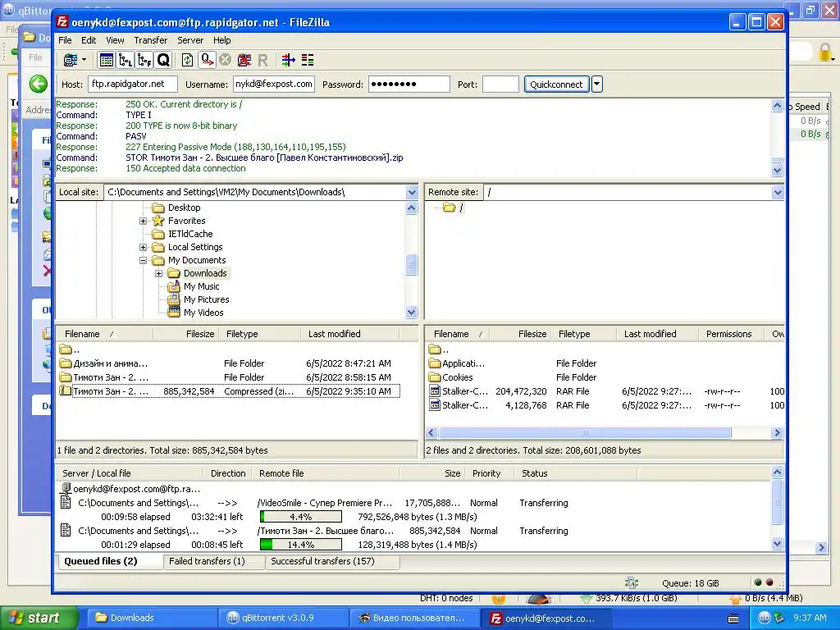Select My Music folder in tree
The image size is (840, 630).
(x=201, y=286)
